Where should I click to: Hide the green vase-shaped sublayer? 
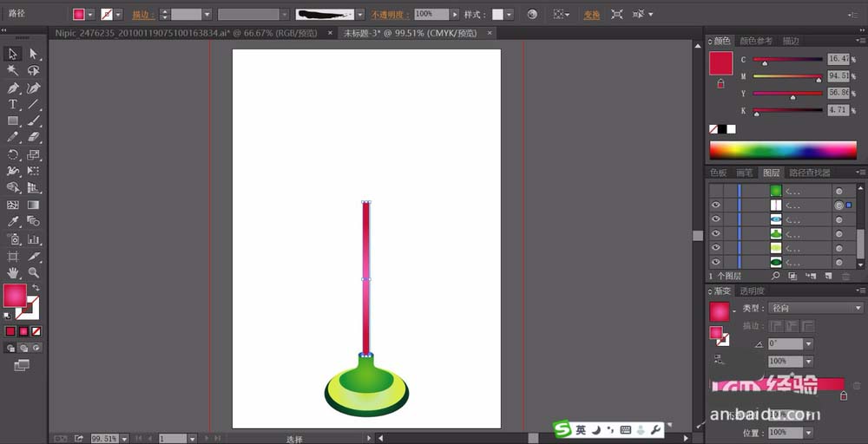coord(716,234)
